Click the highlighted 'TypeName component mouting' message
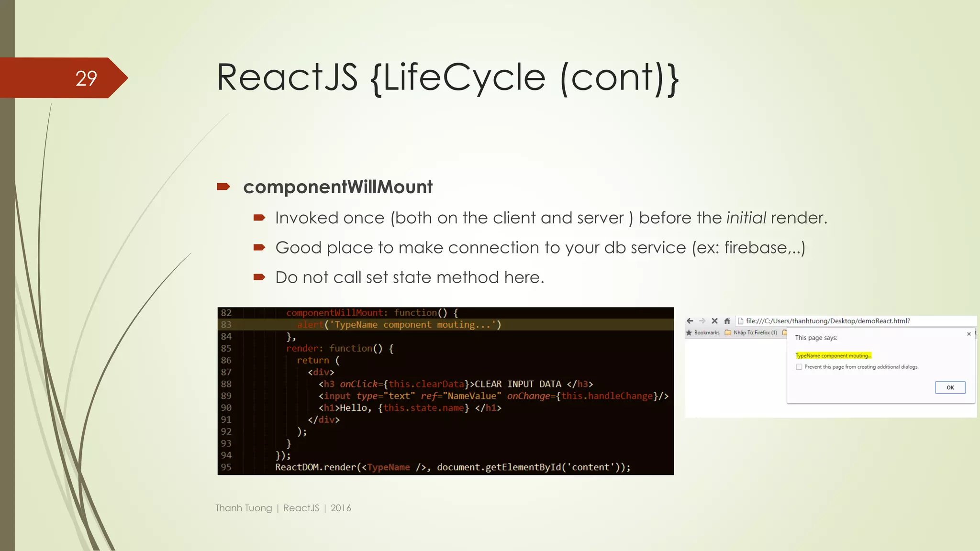 click(833, 355)
